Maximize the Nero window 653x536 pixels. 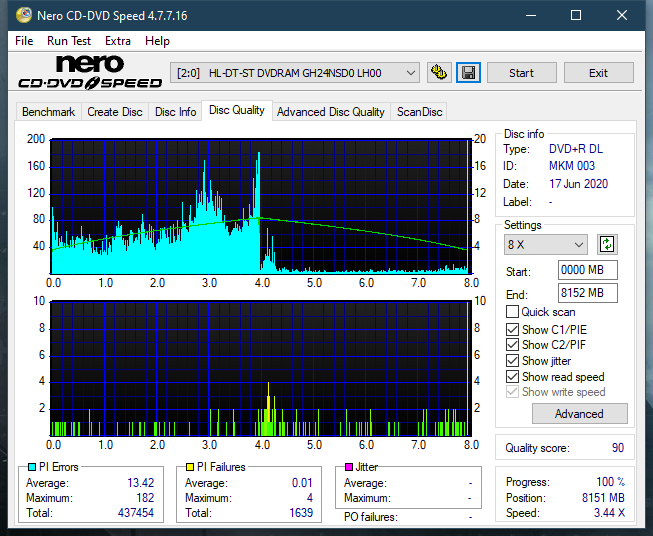point(576,15)
